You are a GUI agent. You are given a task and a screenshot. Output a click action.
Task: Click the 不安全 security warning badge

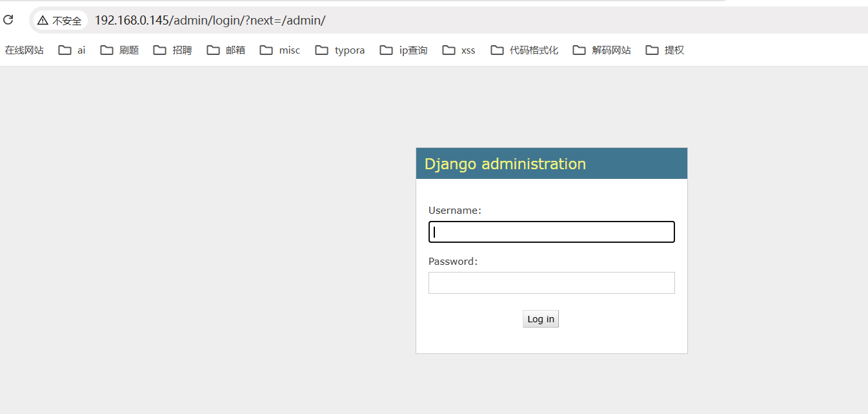click(x=59, y=21)
